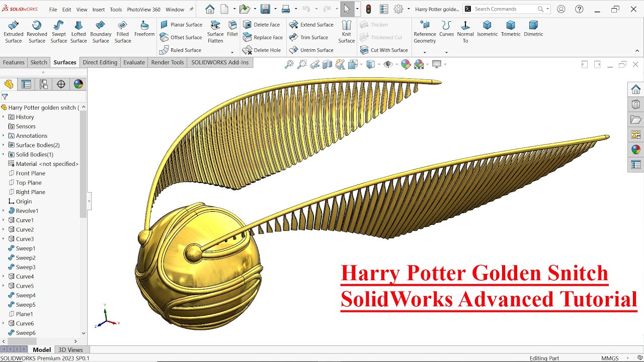Use the Untrim Surface command
The image size is (644, 362).
[x=311, y=50]
